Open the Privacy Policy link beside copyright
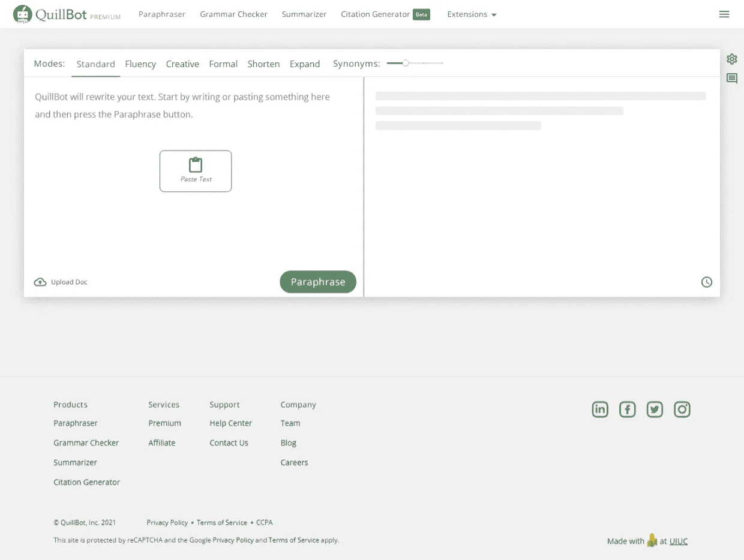 click(167, 523)
